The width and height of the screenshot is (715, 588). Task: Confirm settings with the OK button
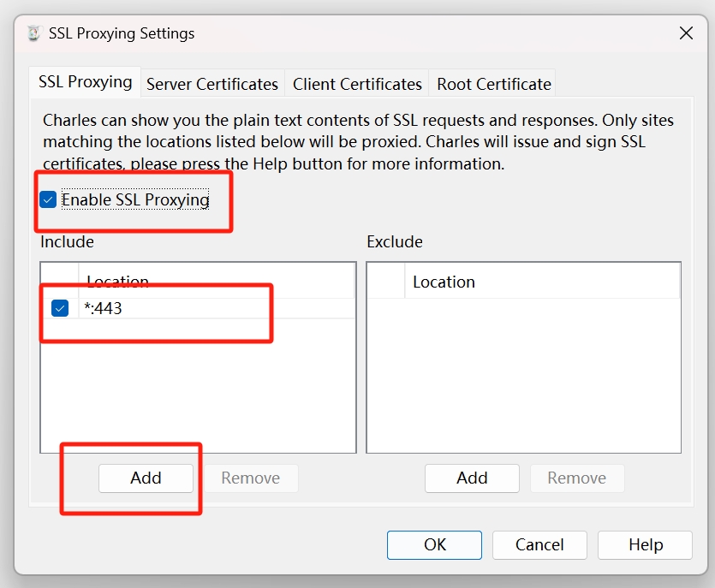434,544
